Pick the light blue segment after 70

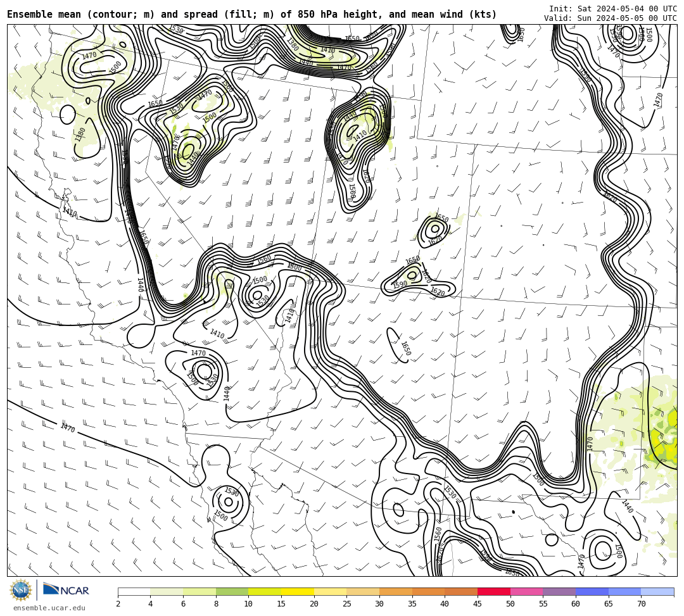pyautogui.click(x=657, y=591)
